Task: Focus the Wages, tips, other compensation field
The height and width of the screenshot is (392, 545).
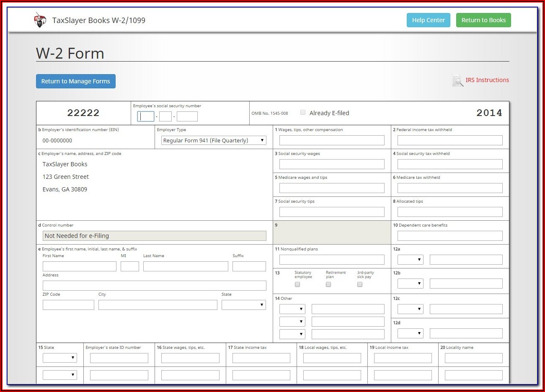Action: pos(332,140)
